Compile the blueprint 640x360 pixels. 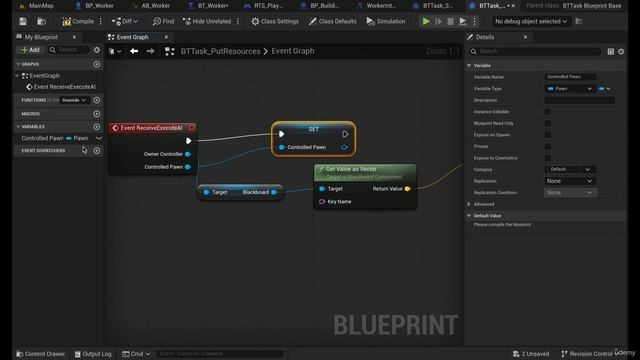point(78,21)
